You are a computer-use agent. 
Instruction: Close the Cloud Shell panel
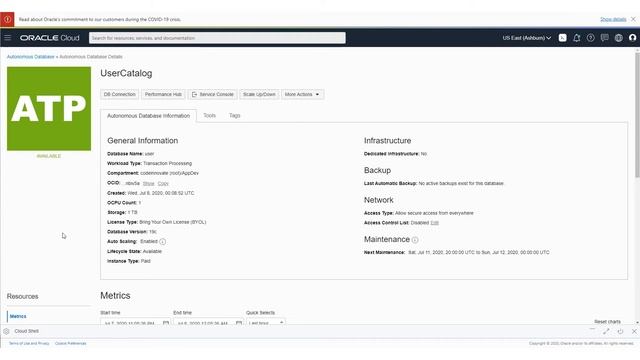pos(634,331)
